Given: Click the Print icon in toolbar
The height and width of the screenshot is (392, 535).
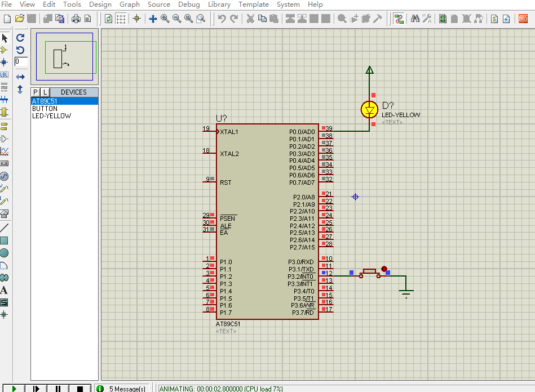Looking at the screenshot, I should [x=76, y=19].
